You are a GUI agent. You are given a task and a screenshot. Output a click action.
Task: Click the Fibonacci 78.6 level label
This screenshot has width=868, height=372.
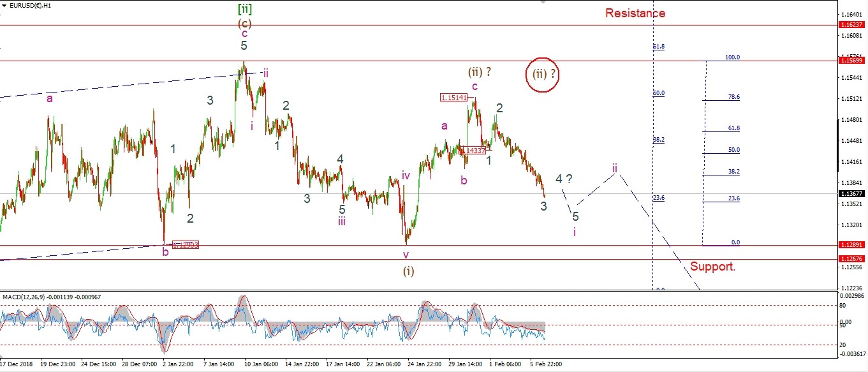click(x=733, y=97)
